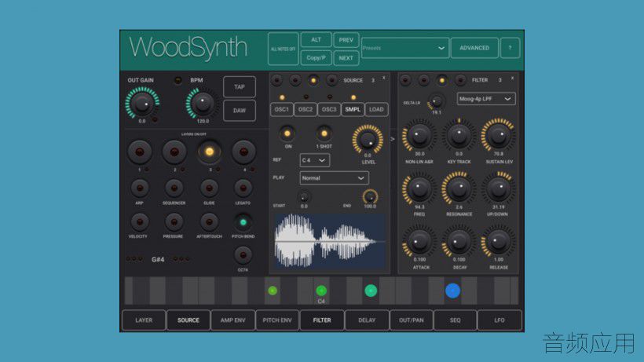Click the filter FREQ knob
This screenshot has height=362, width=644.
pyautogui.click(x=419, y=188)
